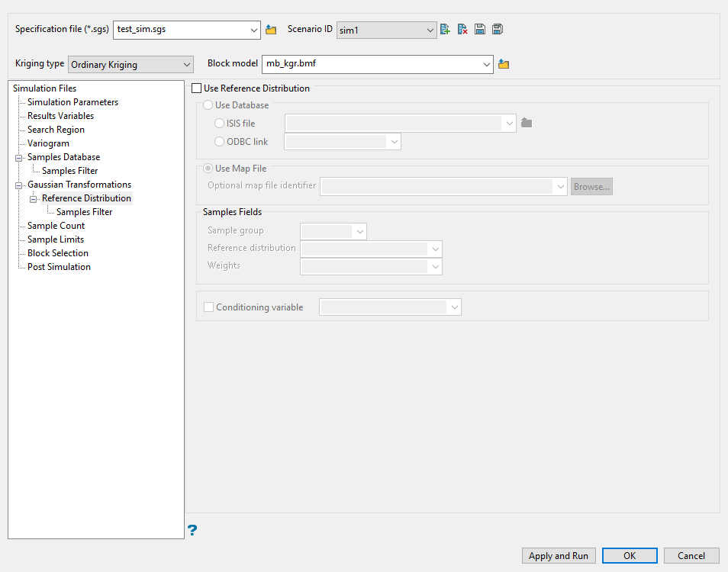Delete the scenario using the red X icon

coord(462,29)
